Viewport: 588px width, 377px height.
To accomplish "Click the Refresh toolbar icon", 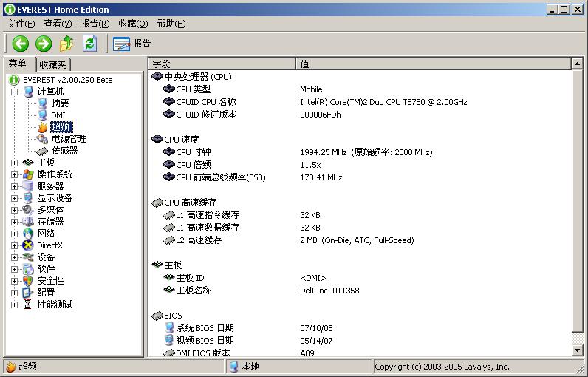I will click(89, 44).
